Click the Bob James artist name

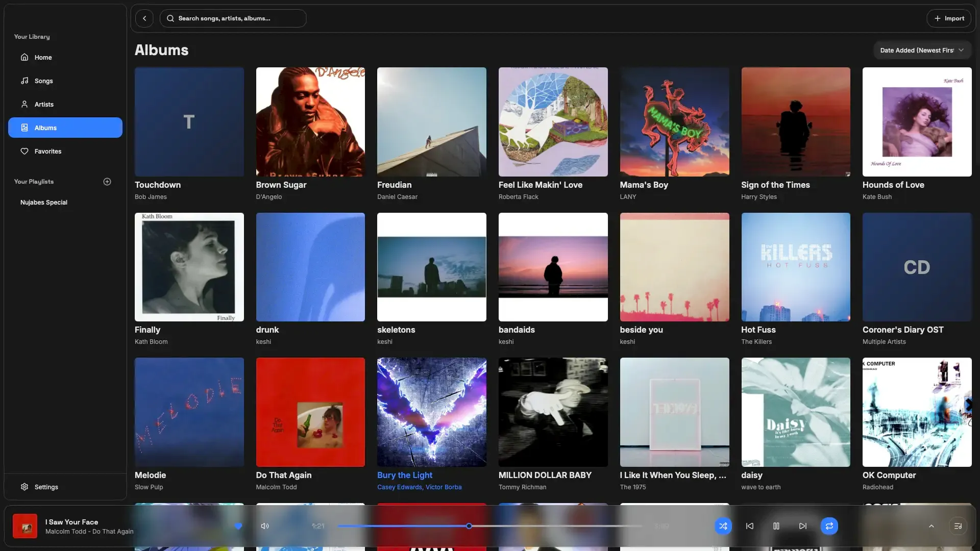pyautogui.click(x=151, y=197)
